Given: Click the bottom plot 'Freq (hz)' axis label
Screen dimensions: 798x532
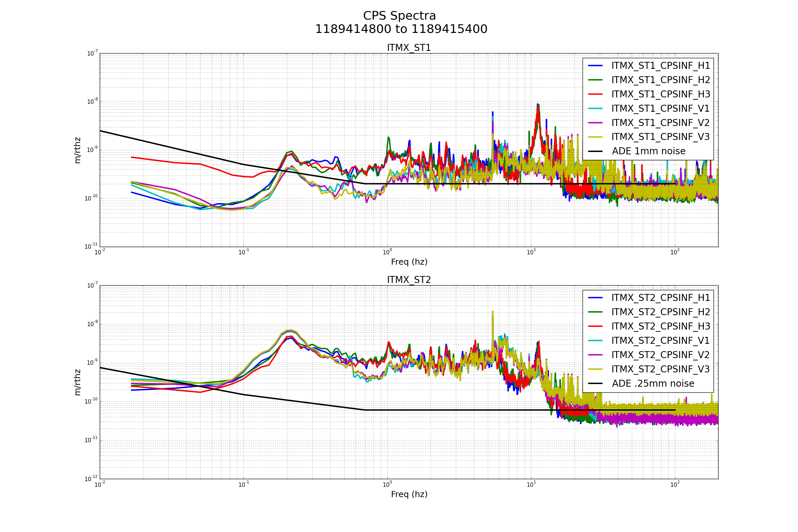Looking at the screenshot, I should pos(409,494).
